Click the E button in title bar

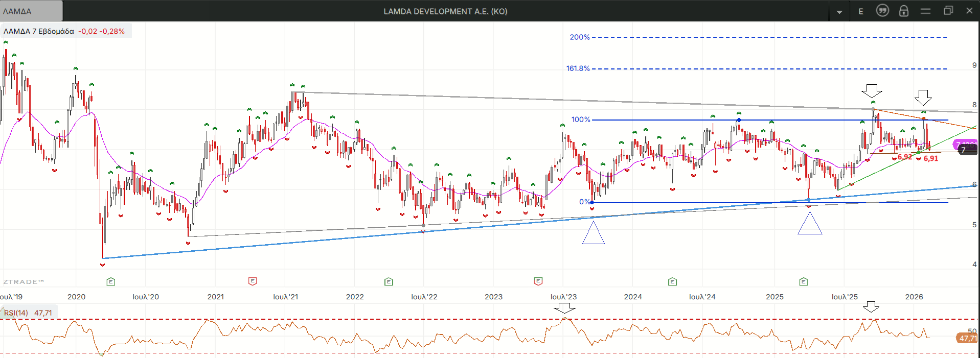pyautogui.click(x=861, y=11)
